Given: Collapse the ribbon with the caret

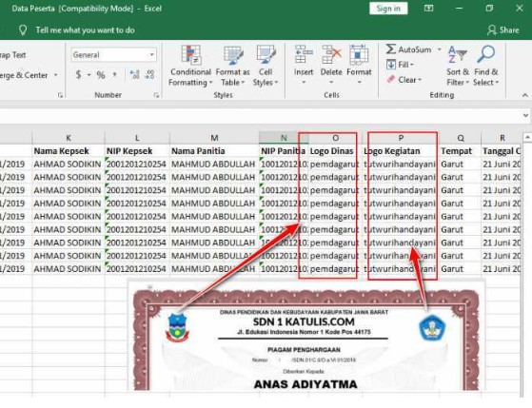Looking at the screenshot, I should (x=524, y=95).
